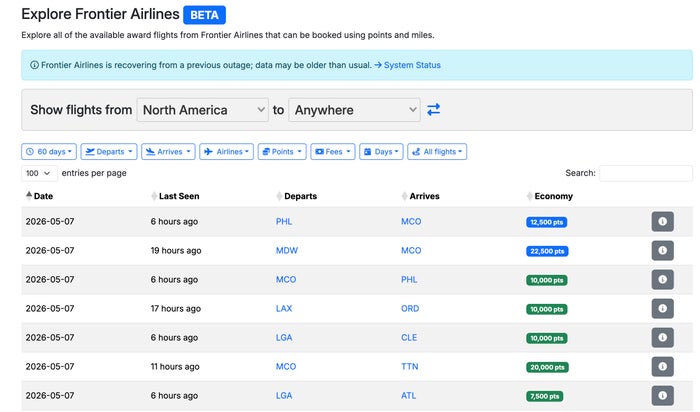This screenshot has height=412, width=700.
Task: Open the North America origin dropdown
Action: pos(203,110)
